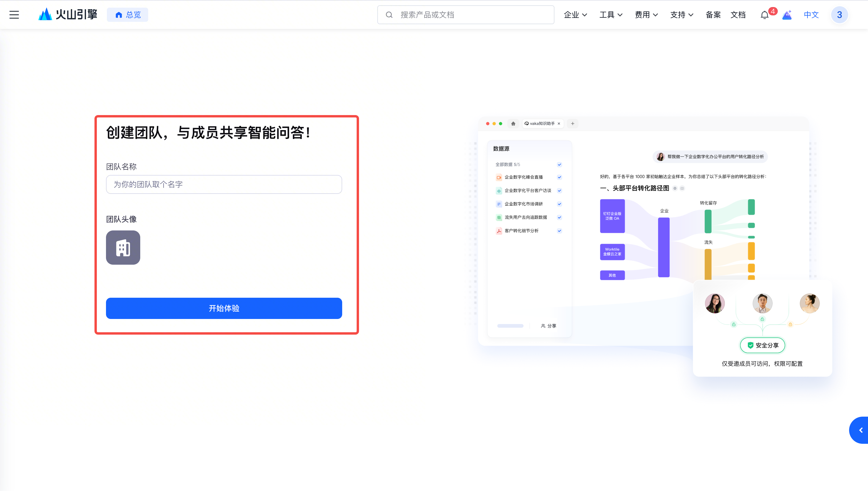This screenshot has width=868, height=491.
Task: Open the 备案 menu item
Action: pos(713,15)
